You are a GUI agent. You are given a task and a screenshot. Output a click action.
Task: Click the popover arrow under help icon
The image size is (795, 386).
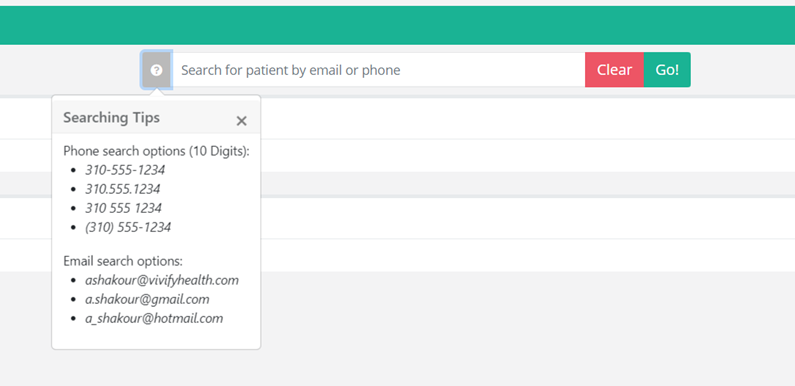157,92
